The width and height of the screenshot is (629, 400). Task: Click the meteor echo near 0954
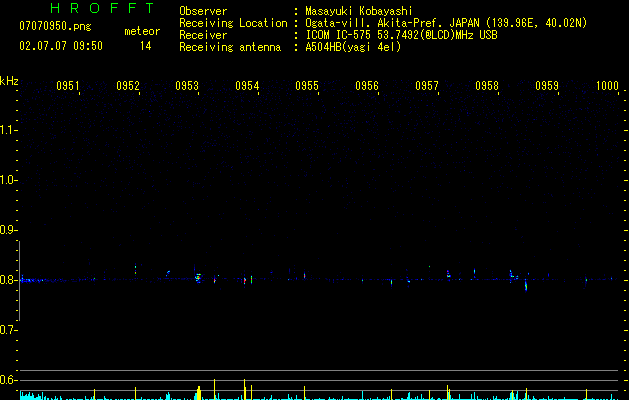(245, 280)
